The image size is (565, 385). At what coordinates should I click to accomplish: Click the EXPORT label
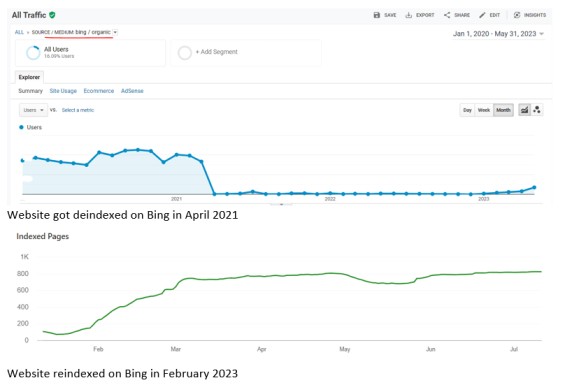click(x=425, y=15)
